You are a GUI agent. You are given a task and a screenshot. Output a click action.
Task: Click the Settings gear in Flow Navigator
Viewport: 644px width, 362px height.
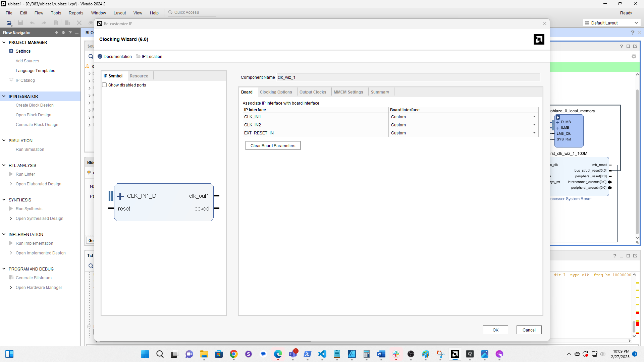11,51
